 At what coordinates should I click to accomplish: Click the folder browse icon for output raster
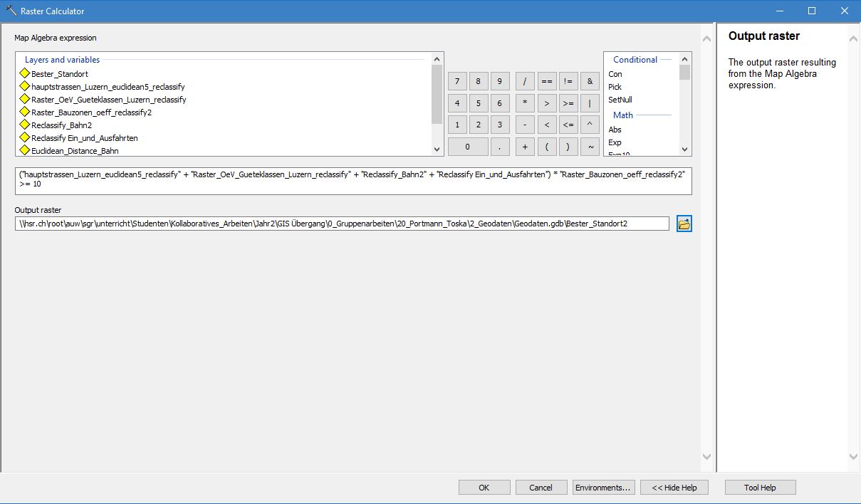(x=684, y=224)
